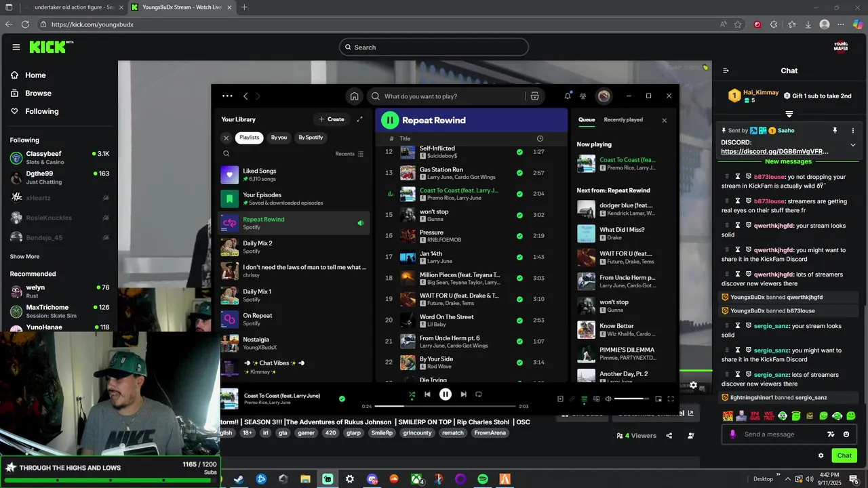Toggle Spotify queue icon in bottom bar
The image size is (868, 488).
[x=585, y=399]
